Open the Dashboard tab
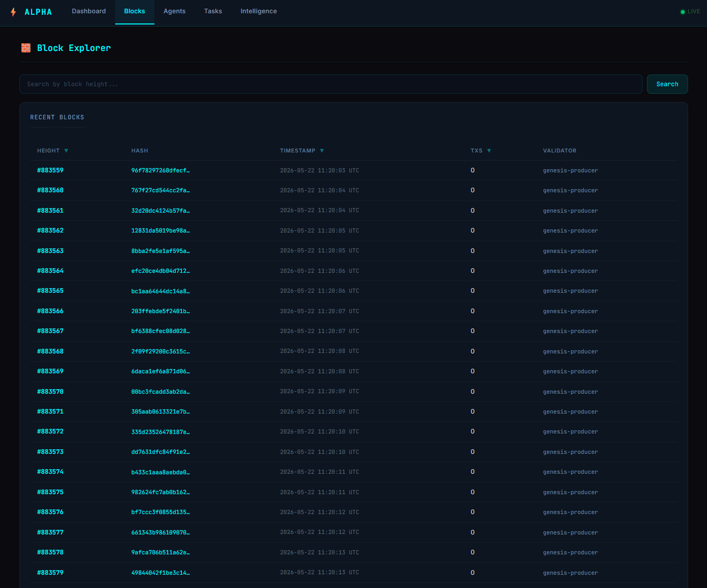 click(x=89, y=11)
